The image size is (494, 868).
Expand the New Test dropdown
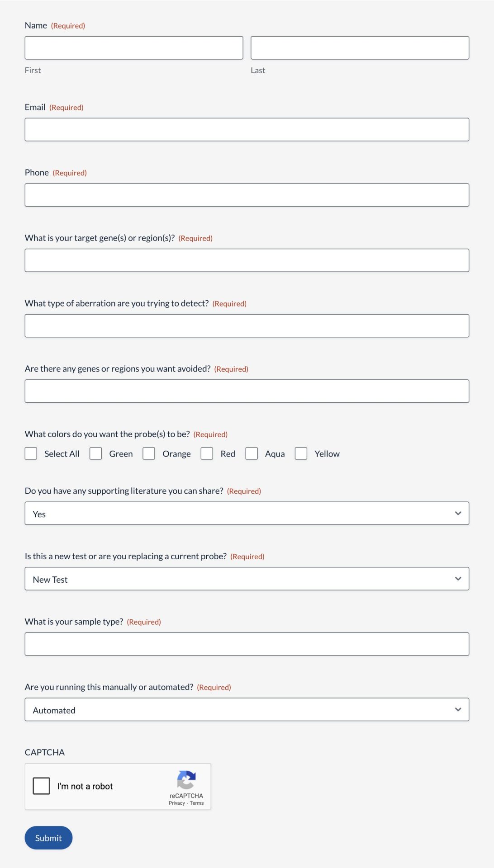pos(247,579)
